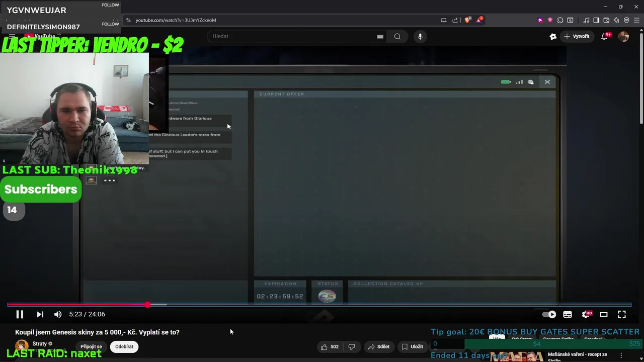Open the on-screen keyboard icon in search

pos(380,36)
